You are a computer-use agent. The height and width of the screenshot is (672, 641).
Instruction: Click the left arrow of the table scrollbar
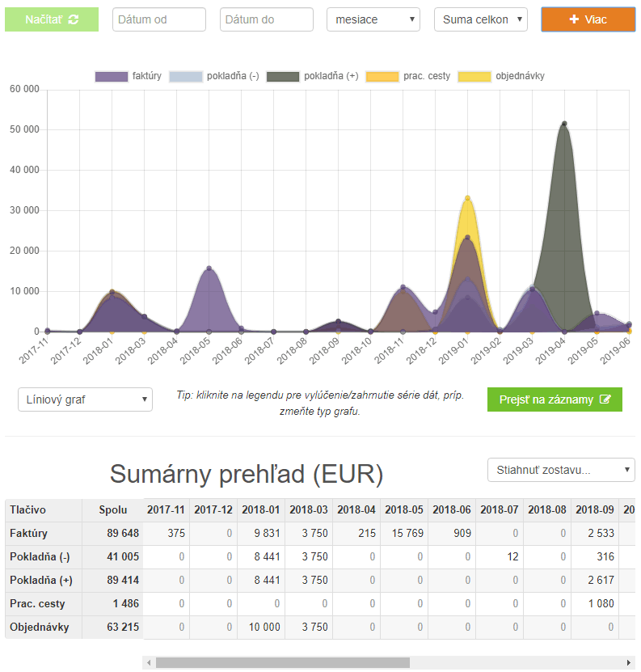149,662
